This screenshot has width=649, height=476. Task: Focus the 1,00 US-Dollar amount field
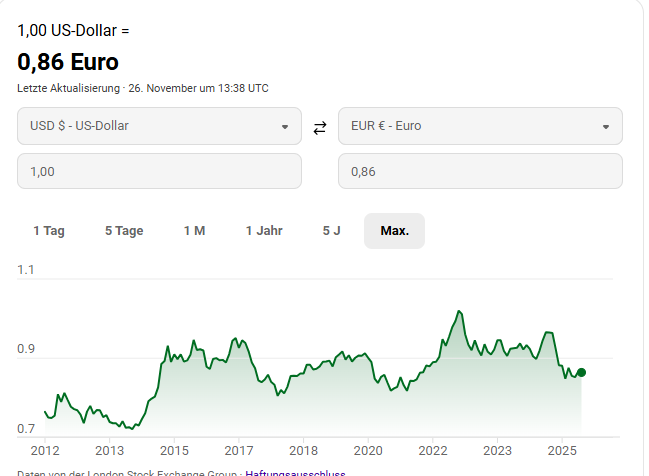coord(159,171)
